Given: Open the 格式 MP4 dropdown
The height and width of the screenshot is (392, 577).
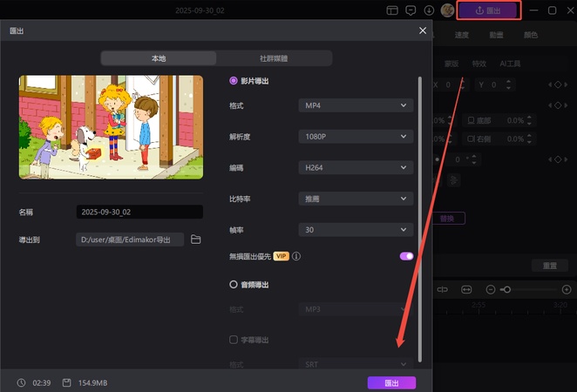Looking at the screenshot, I should pos(356,105).
